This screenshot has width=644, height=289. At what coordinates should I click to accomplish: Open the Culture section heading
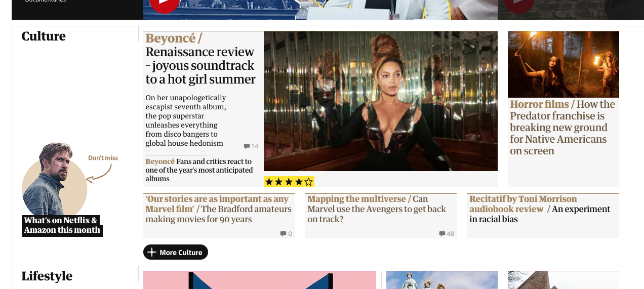click(44, 36)
